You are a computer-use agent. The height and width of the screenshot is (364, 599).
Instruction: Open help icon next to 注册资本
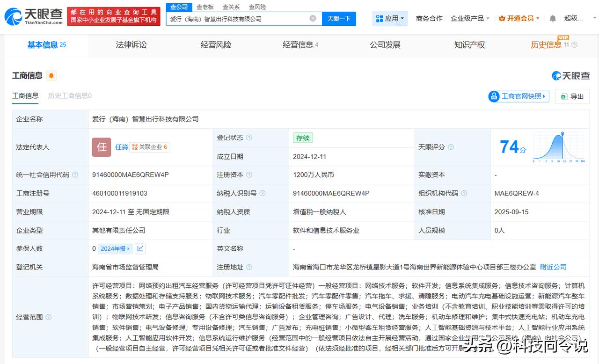coord(249,175)
